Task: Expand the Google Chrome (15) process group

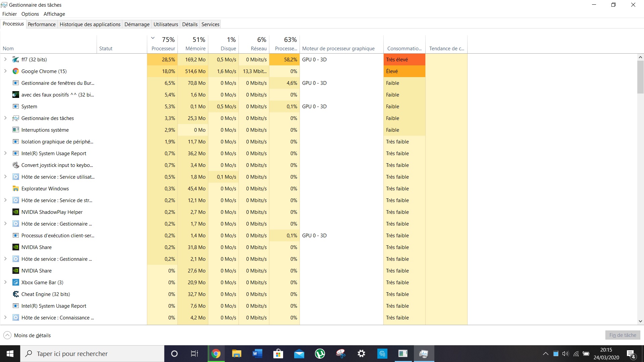Action: 5,71
